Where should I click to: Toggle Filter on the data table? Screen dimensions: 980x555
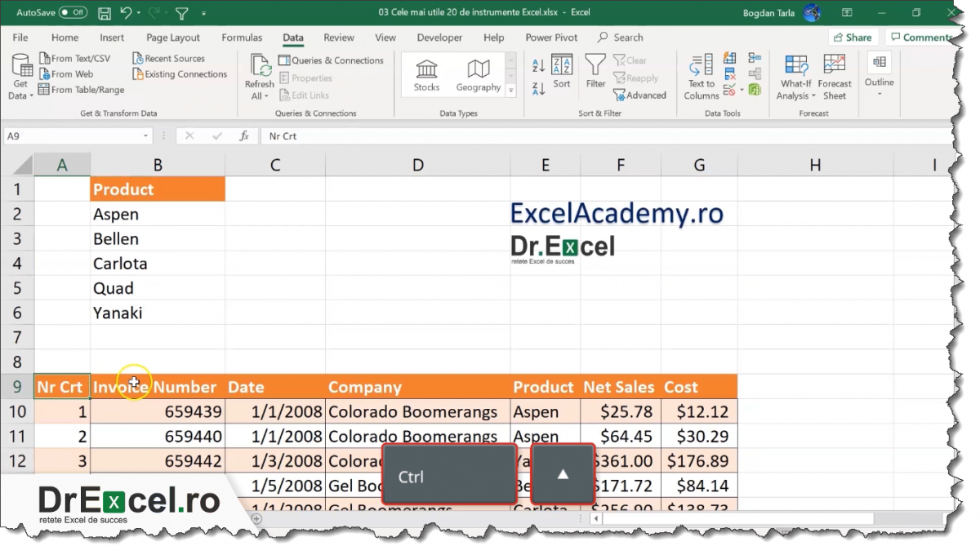pyautogui.click(x=595, y=73)
